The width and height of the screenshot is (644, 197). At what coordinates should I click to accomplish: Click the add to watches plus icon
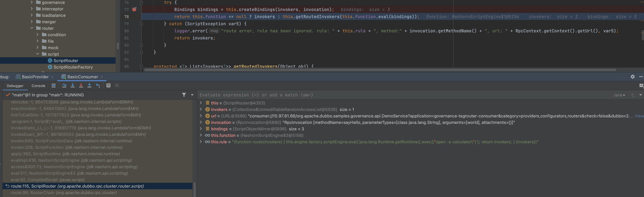pyautogui.click(x=633, y=95)
